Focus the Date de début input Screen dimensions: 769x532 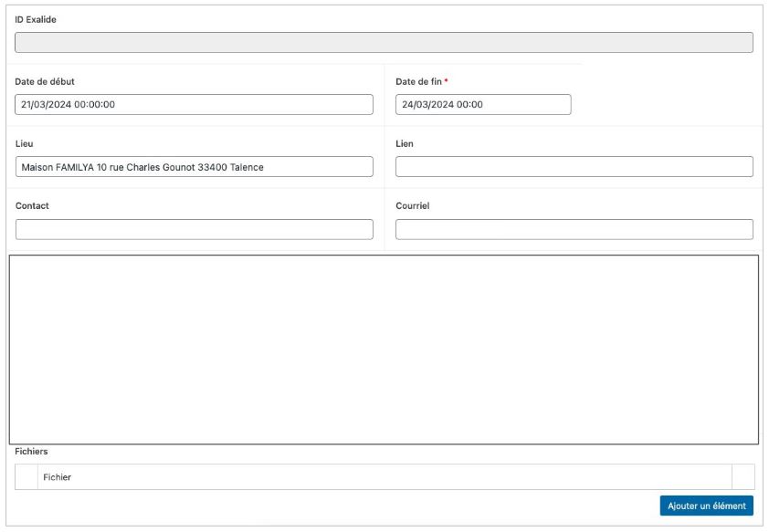coord(194,105)
